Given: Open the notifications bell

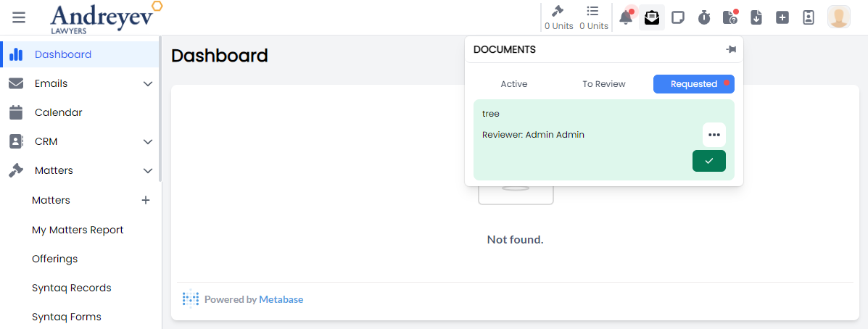Looking at the screenshot, I should (625, 17).
